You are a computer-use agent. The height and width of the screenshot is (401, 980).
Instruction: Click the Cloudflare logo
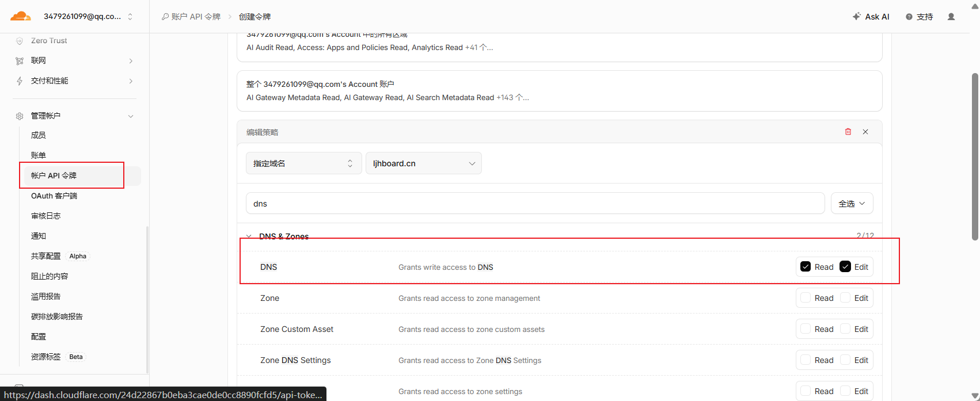(x=21, y=16)
